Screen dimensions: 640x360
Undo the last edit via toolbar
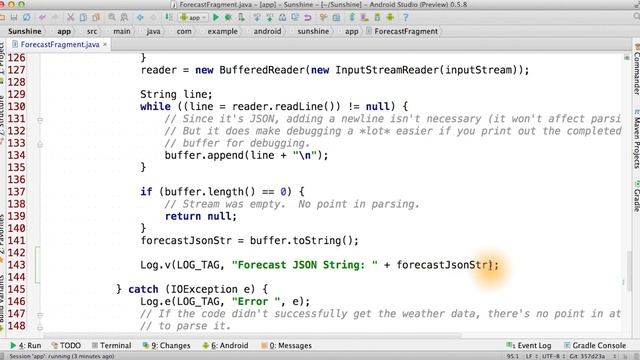click(x=42, y=18)
